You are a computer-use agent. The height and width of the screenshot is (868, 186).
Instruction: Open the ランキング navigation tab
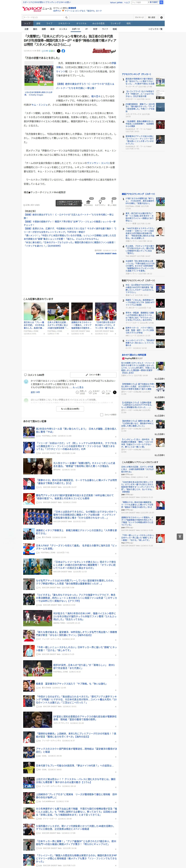point(115,24)
